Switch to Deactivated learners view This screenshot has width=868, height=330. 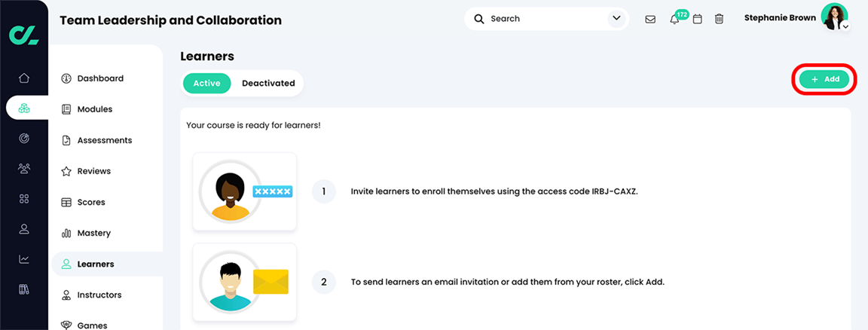(x=268, y=83)
